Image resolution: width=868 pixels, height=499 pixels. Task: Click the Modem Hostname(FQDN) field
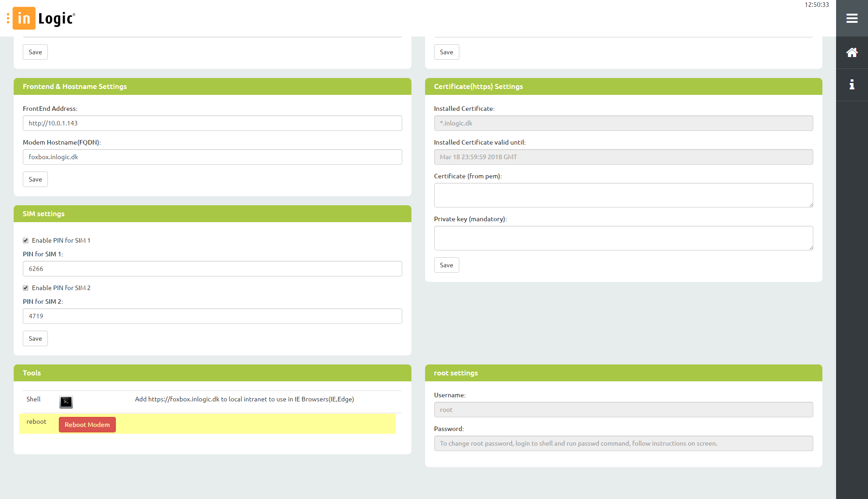click(212, 157)
